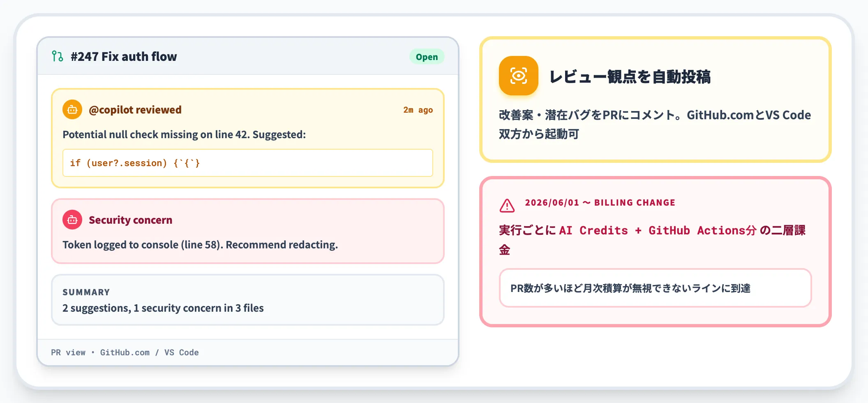
Task: Click '2026/06/01 〜 BILLING CHANGE' label
Action: click(600, 202)
